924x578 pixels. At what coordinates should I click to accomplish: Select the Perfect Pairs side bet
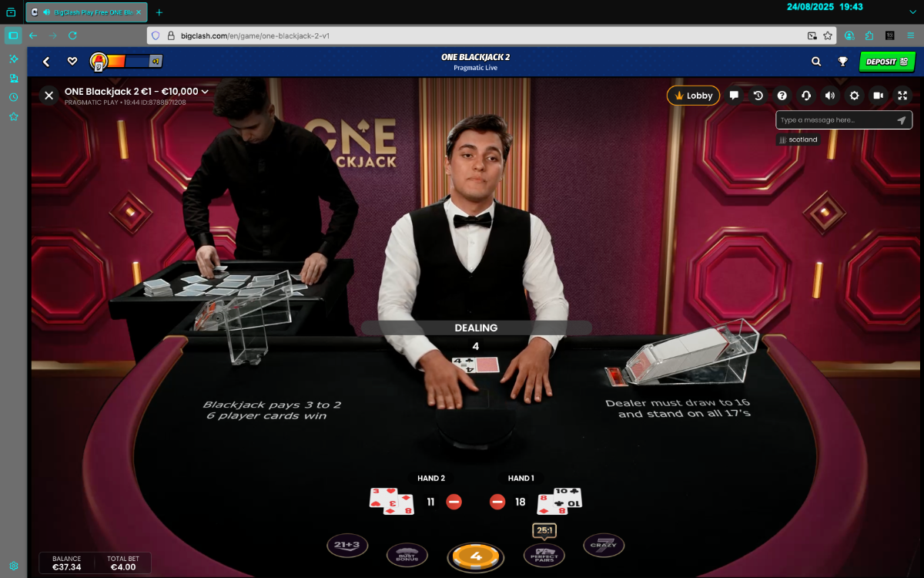(544, 555)
